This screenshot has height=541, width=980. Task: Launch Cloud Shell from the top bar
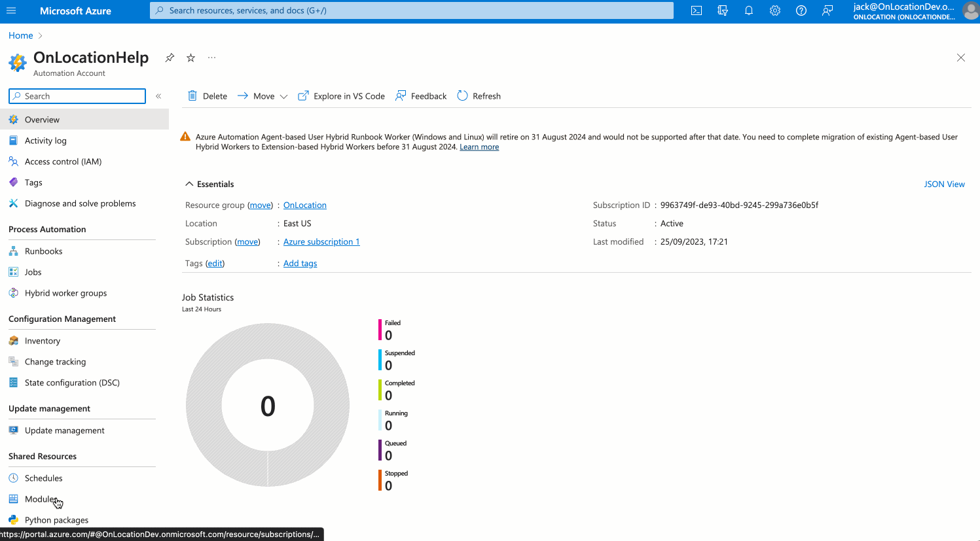(697, 10)
